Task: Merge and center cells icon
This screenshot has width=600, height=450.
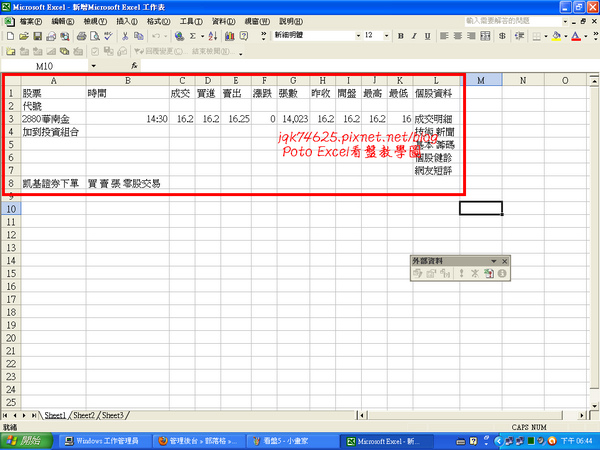Action: tap(485, 36)
